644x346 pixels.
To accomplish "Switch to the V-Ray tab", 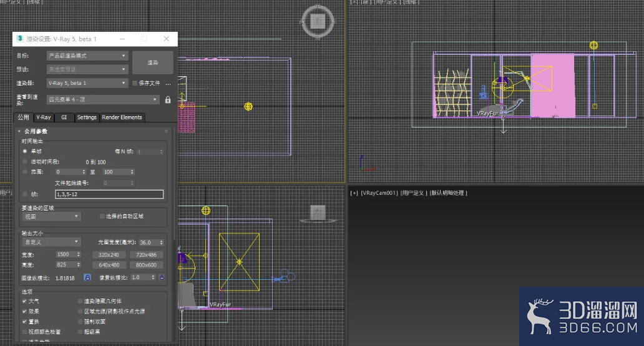I will [44, 117].
